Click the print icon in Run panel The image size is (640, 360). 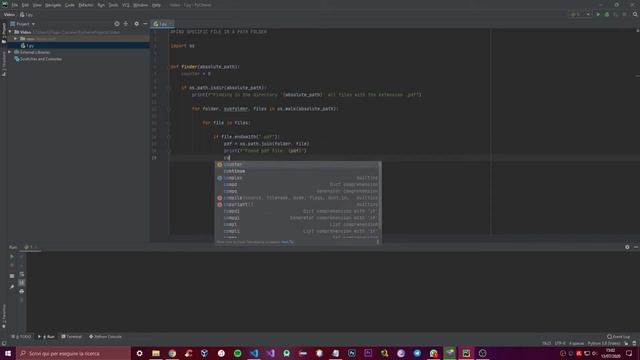[x=22, y=291]
